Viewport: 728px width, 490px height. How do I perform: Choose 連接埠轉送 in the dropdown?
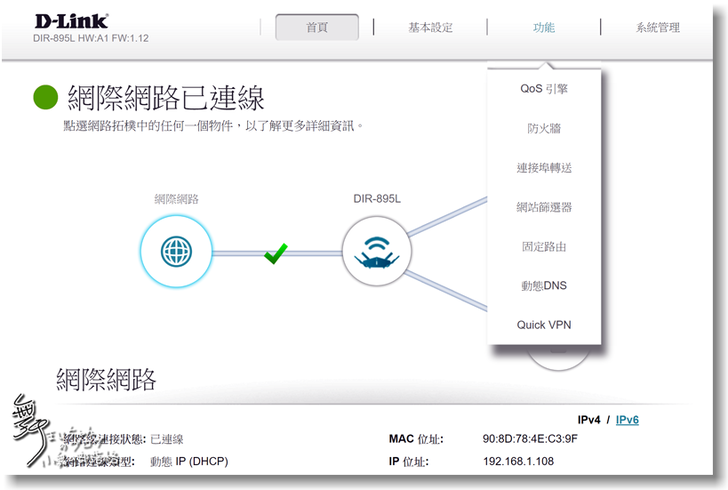coord(544,168)
